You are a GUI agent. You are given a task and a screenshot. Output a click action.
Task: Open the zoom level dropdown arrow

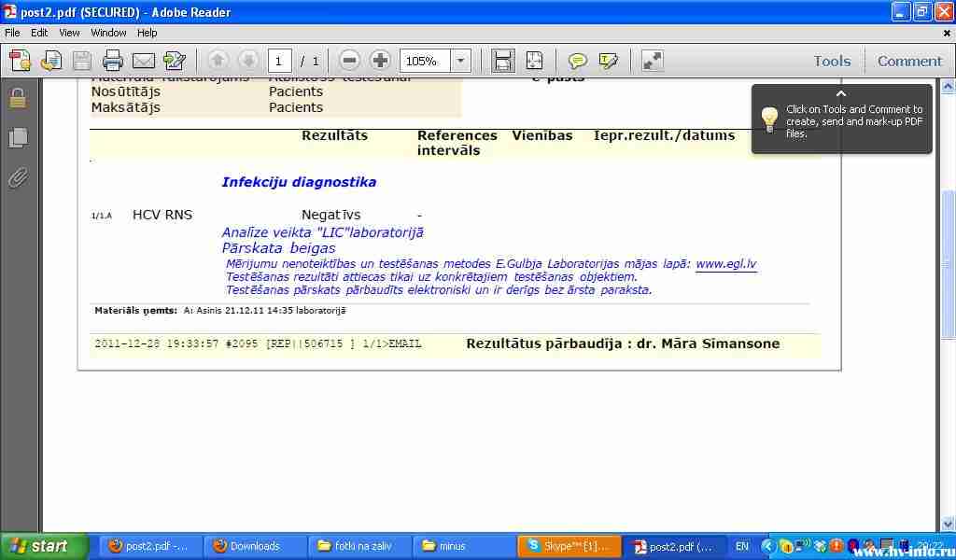coord(461,61)
